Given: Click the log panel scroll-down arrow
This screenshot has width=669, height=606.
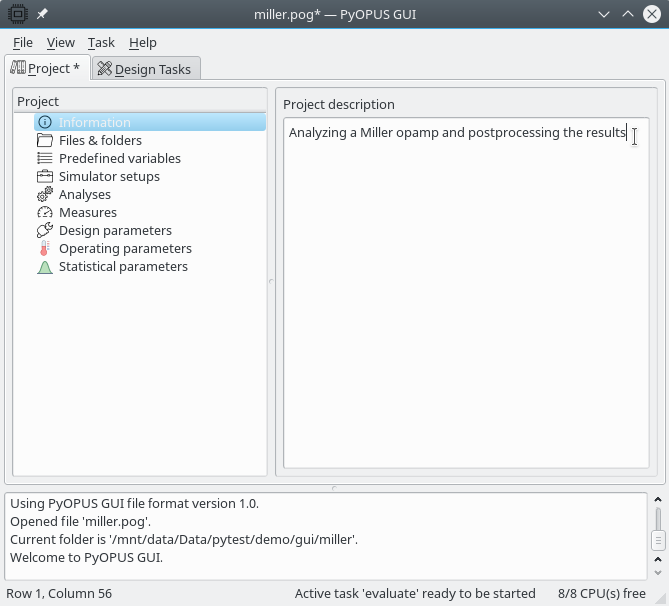Looking at the screenshot, I should [x=658, y=572].
